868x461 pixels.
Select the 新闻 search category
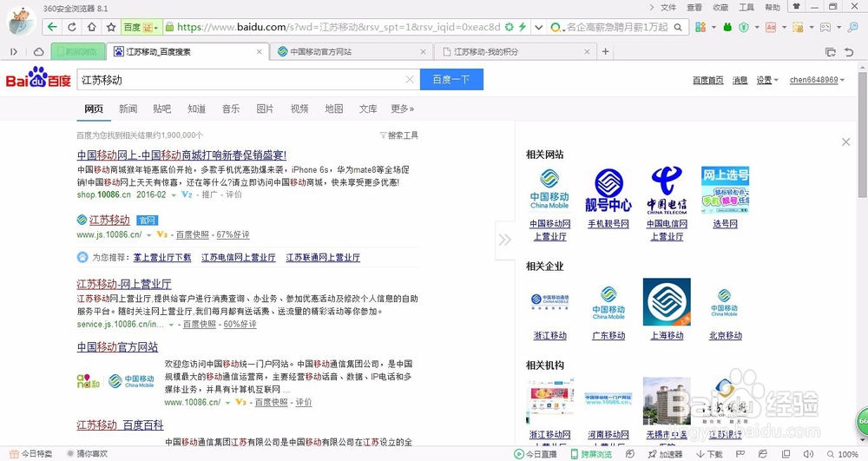click(128, 109)
